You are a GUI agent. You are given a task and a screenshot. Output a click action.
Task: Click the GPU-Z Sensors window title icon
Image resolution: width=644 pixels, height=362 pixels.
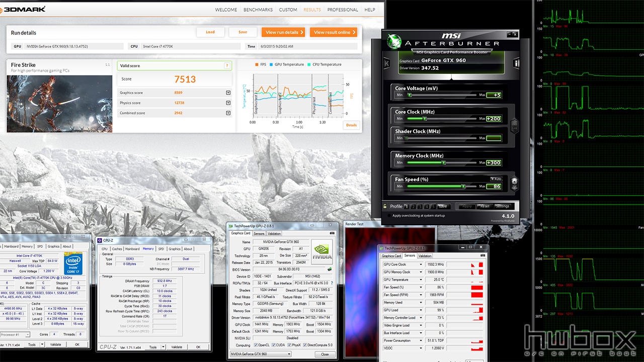pos(382,248)
